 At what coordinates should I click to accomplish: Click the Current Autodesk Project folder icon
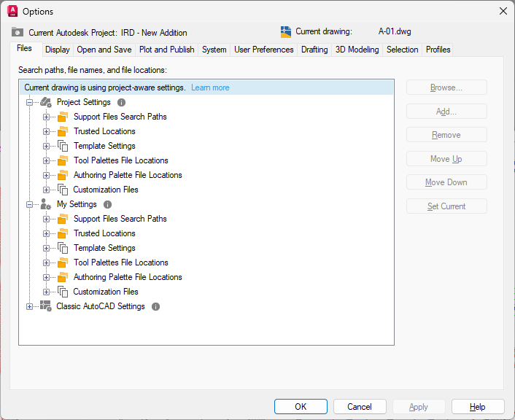coord(18,32)
